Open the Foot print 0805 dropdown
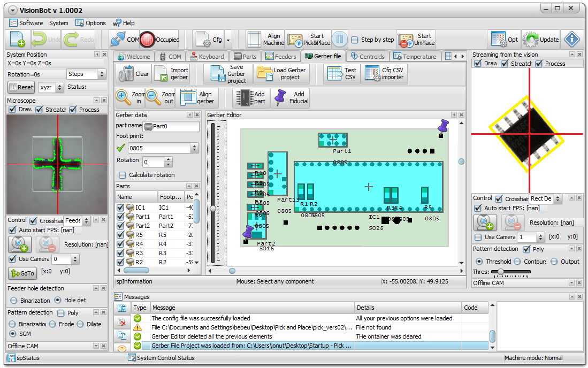The image size is (588, 368). tap(194, 148)
